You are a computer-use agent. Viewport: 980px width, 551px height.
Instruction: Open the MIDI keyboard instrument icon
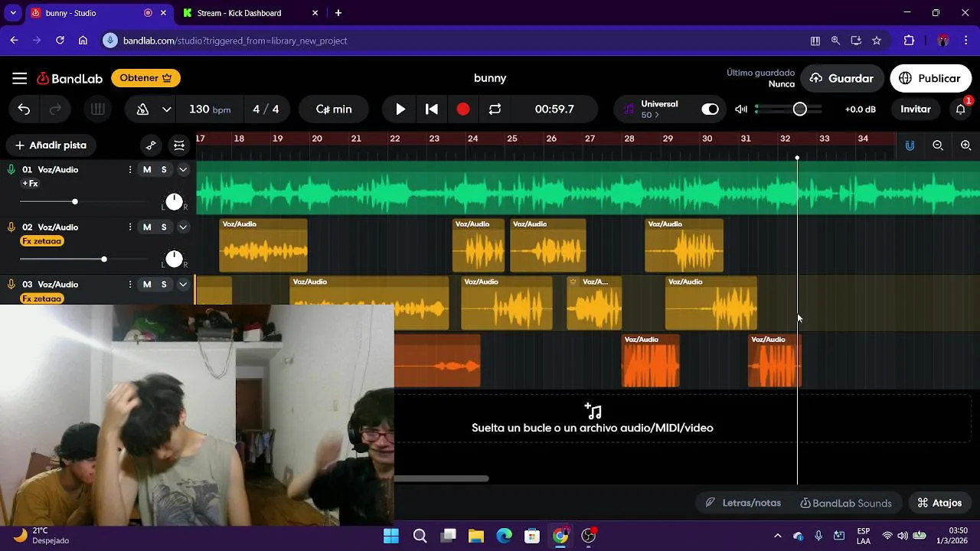[97, 109]
